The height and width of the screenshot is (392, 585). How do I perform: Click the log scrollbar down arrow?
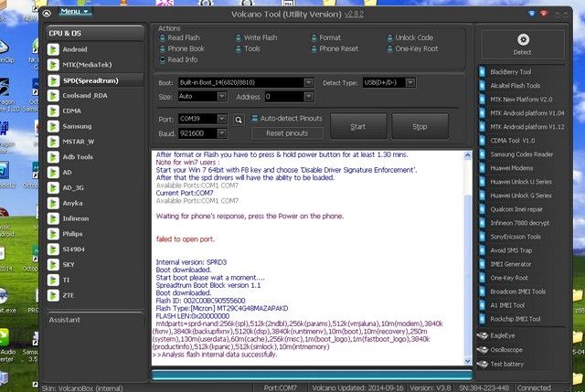tap(467, 361)
